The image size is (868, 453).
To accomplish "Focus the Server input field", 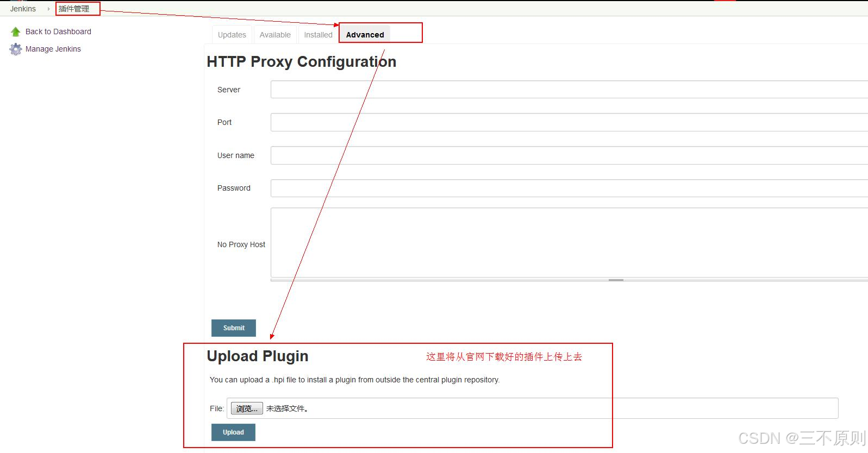I will (569, 90).
